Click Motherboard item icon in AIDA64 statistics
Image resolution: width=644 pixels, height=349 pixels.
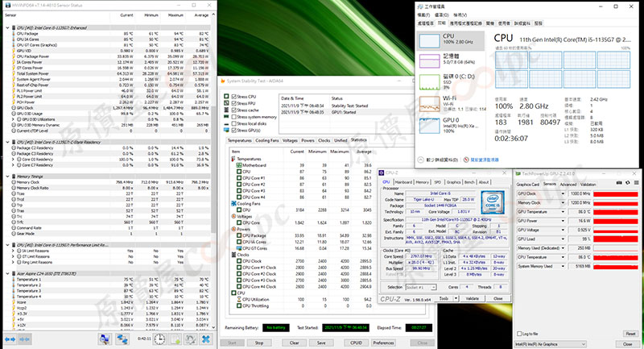point(239,165)
